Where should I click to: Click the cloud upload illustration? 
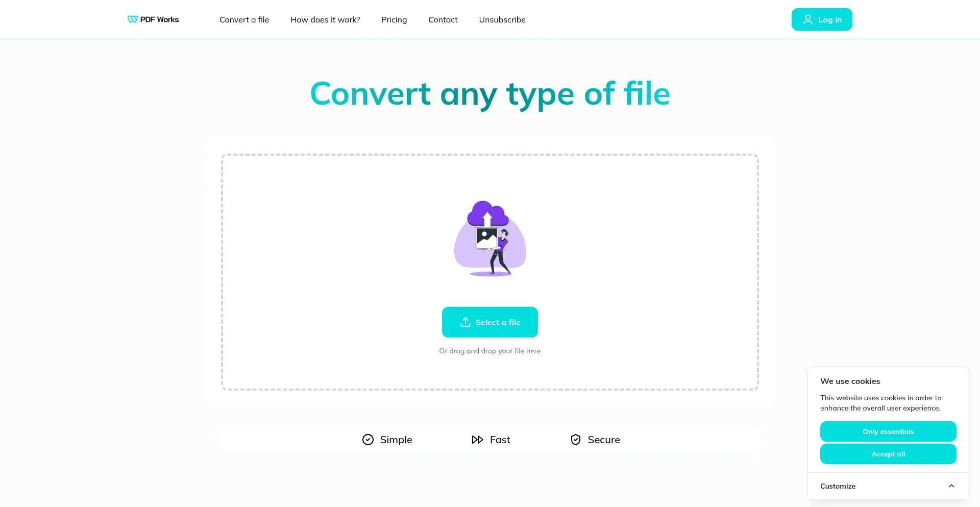coord(490,238)
